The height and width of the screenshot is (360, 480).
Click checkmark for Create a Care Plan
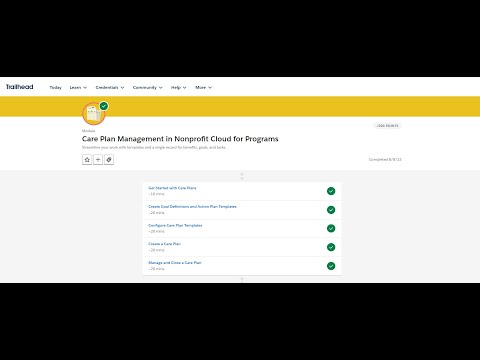click(331, 247)
